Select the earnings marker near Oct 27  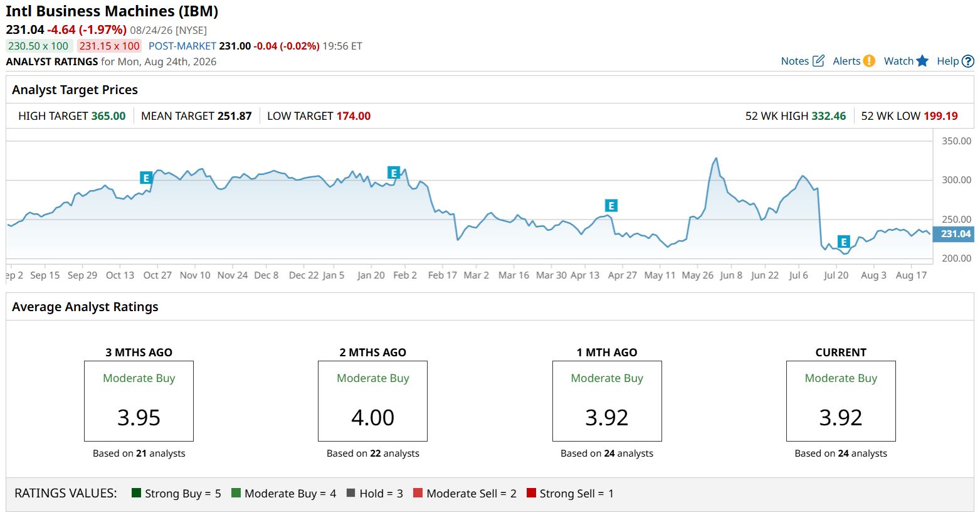pyautogui.click(x=146, y=178)
